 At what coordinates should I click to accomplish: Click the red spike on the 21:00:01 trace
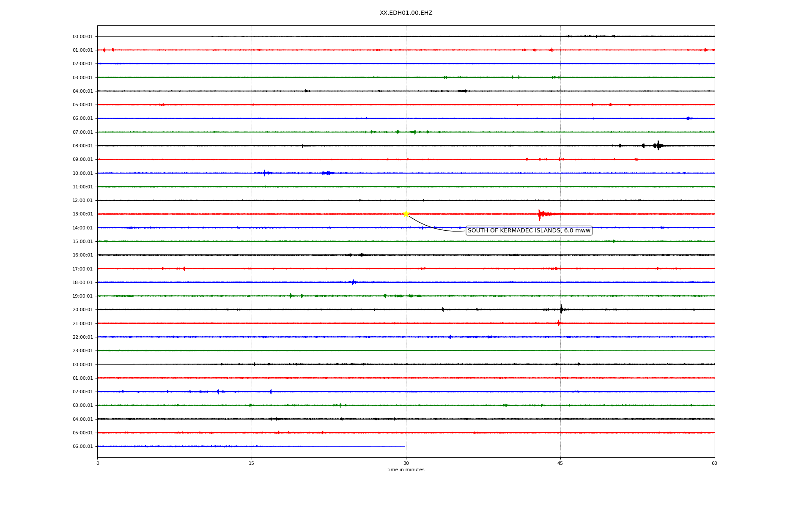[559, 323]
